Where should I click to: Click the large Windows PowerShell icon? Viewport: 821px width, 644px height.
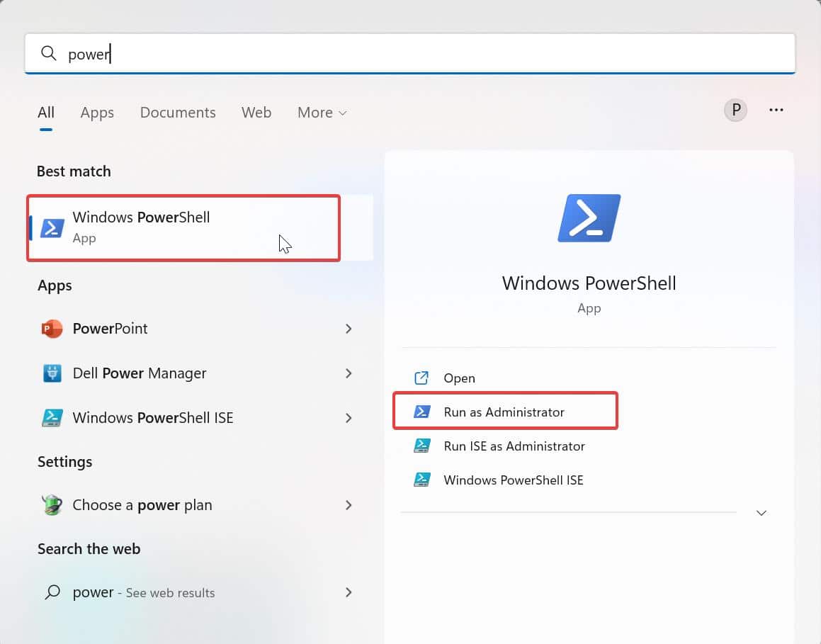point(589,218)
